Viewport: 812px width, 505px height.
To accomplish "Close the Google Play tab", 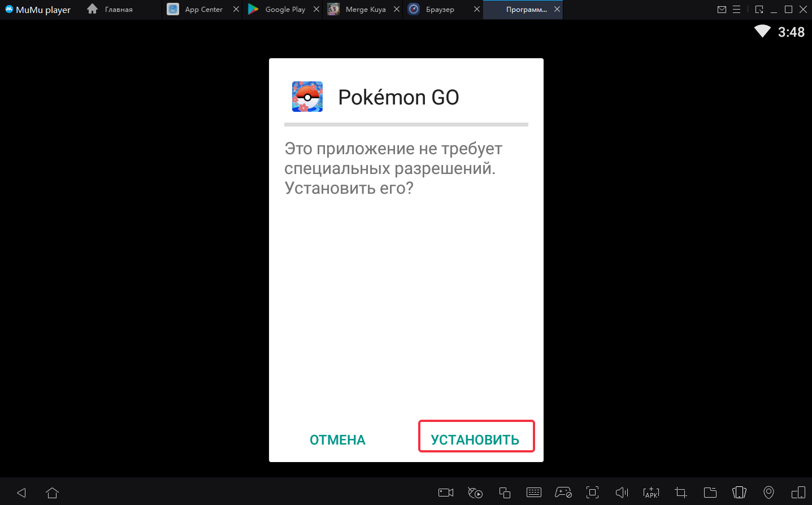I will tap(316, 10).
